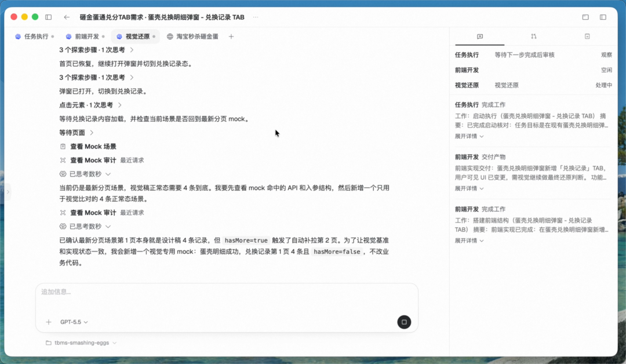Expand the '点击元素 · 1 次思考' row
This screenshot has height=364, width=626.
90,105
